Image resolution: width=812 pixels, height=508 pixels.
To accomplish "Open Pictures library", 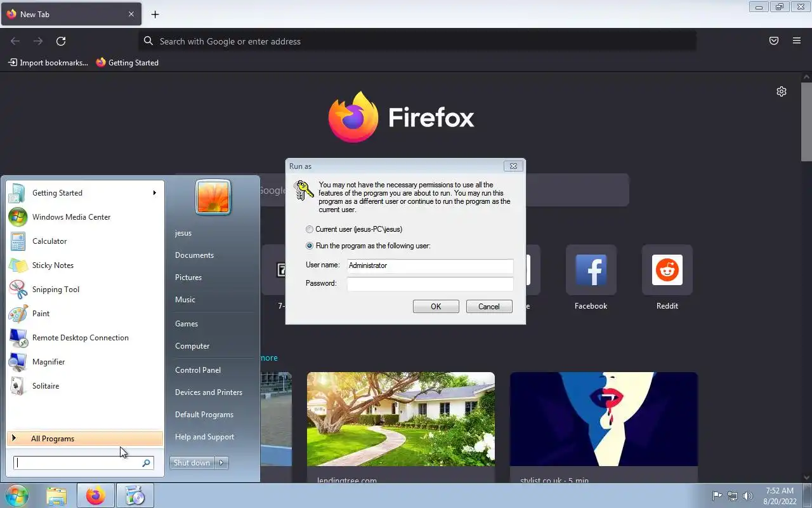I will [188, 277].
